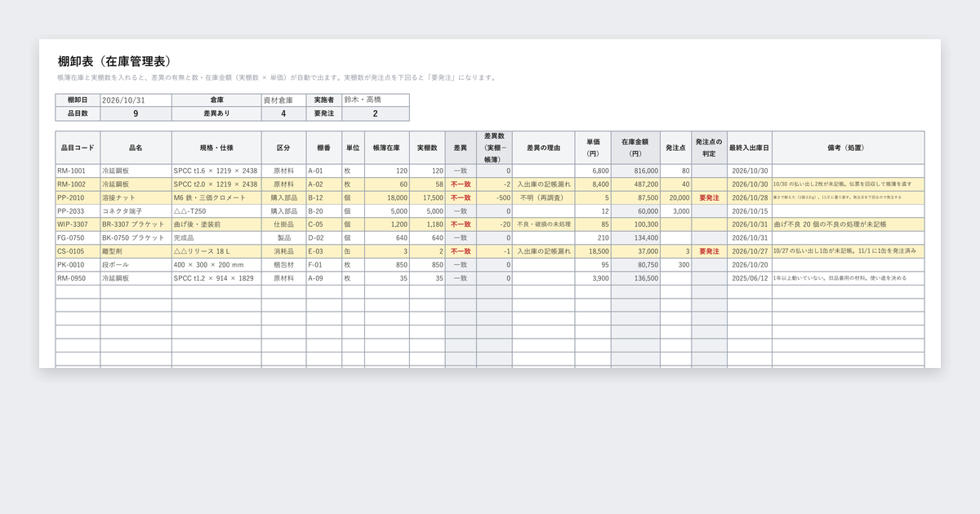Select the 段ボール item name cell
Image resolution: width=980 pixels, height=514 pixels.
[x=136, y=264]
